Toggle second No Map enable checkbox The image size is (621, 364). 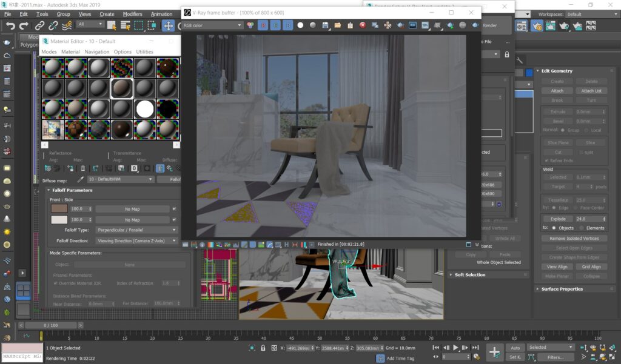pyautogui.click(x=174, y=220)
